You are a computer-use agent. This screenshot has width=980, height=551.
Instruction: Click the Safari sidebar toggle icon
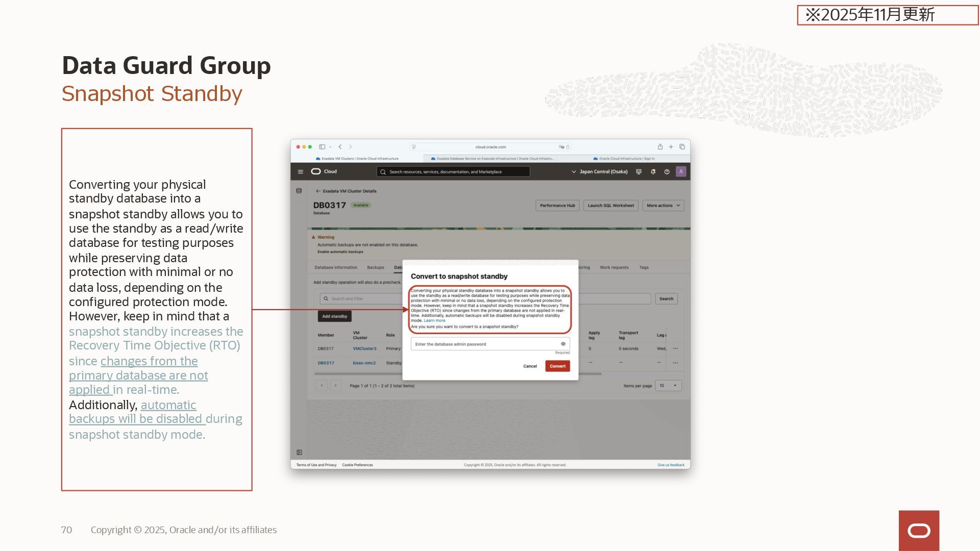(x=322, y=147)
